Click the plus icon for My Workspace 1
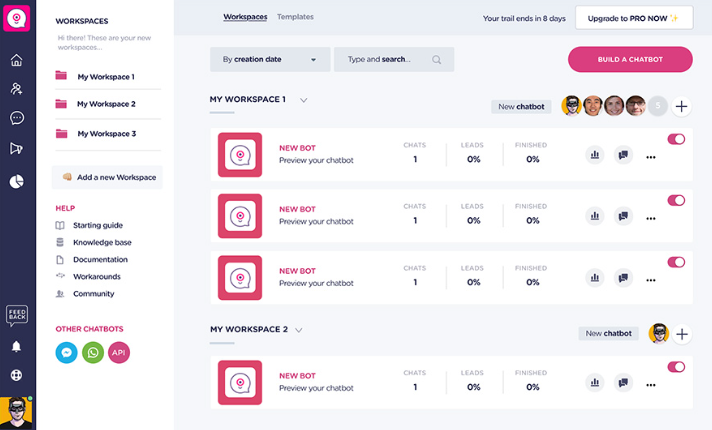 coord(682,106)
